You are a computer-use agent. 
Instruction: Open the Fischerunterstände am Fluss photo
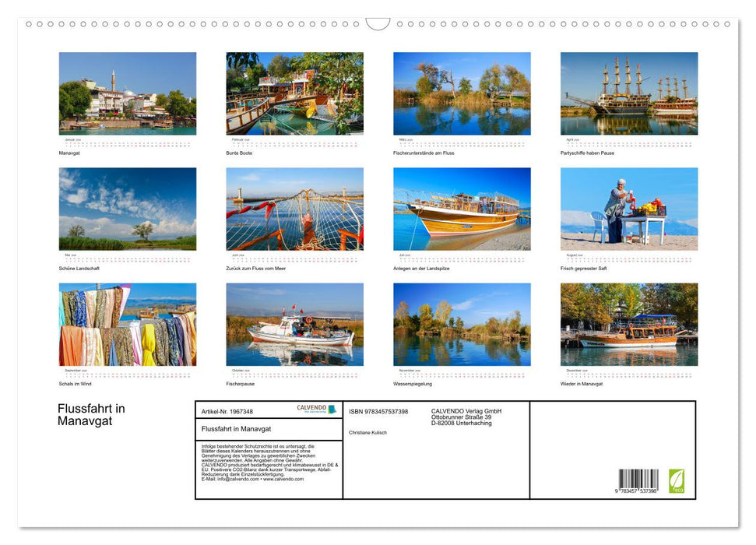(x=462, y=93)
